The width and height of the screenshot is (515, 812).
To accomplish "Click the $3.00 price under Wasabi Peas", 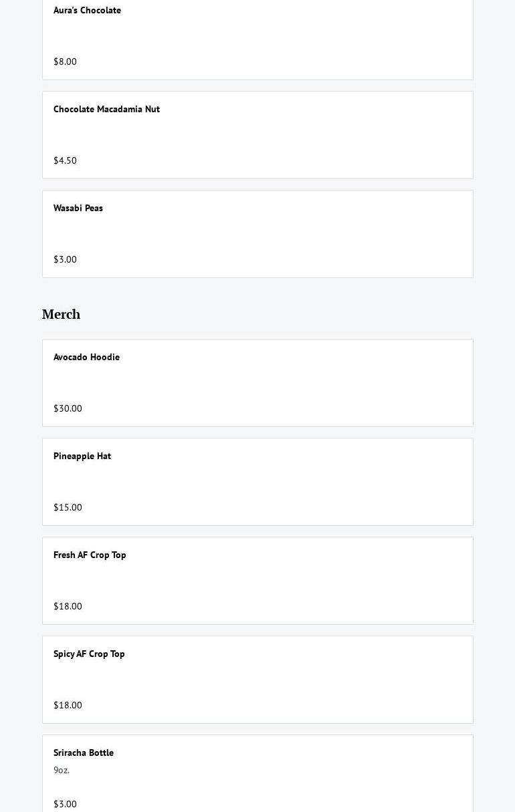I will click(x=65, y=259).
